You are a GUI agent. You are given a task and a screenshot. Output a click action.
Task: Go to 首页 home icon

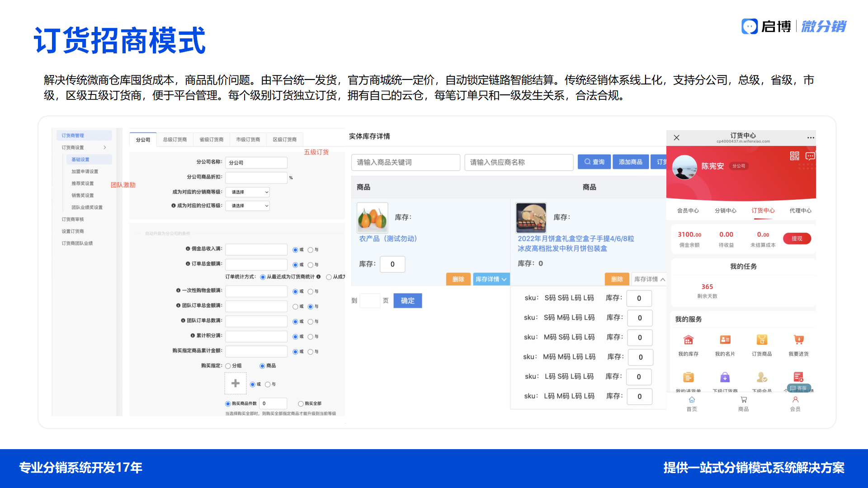click(x=692, y=400)
